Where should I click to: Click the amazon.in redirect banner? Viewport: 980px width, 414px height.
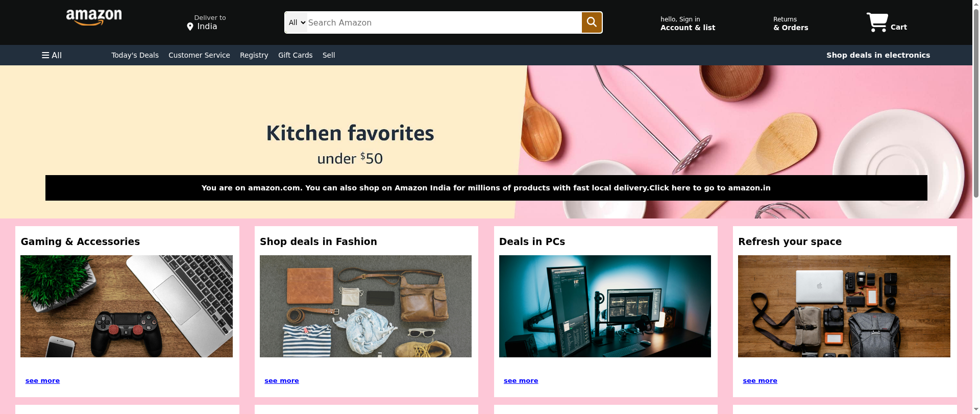[x=486, y=188]
